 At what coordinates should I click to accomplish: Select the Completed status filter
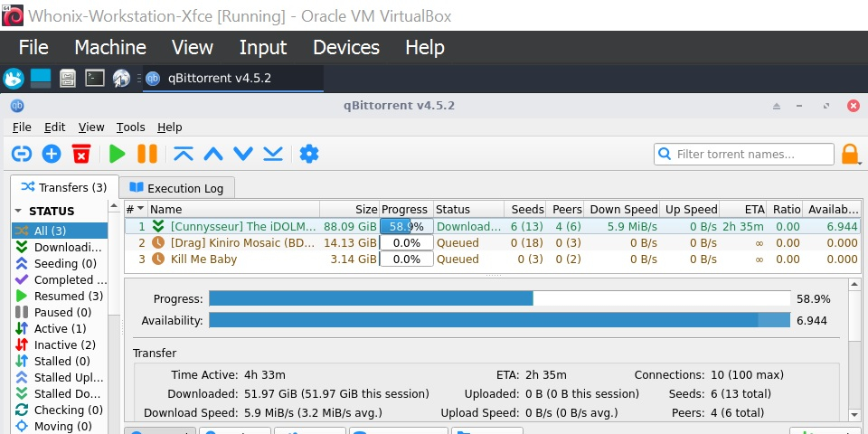coord(60,279)
